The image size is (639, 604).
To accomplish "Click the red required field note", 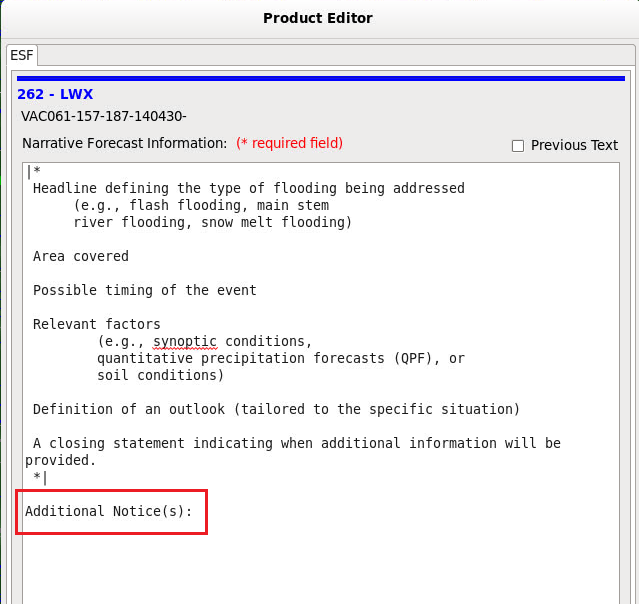I will [x=289, y=143].
